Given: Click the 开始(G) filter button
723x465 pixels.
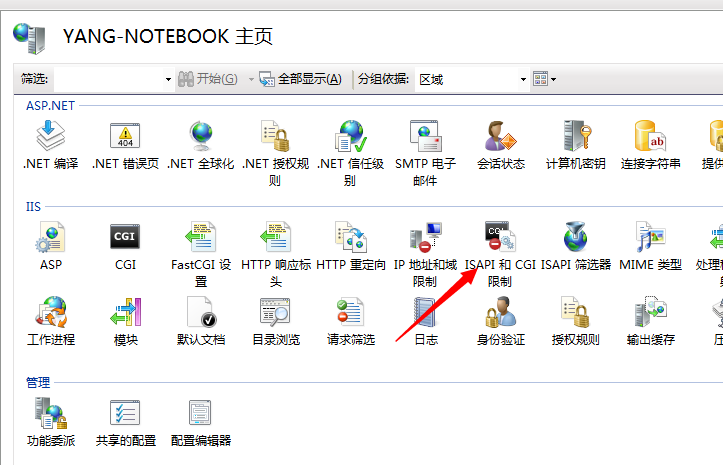Looking at the screenshot, I should click(x=208, y=79).
